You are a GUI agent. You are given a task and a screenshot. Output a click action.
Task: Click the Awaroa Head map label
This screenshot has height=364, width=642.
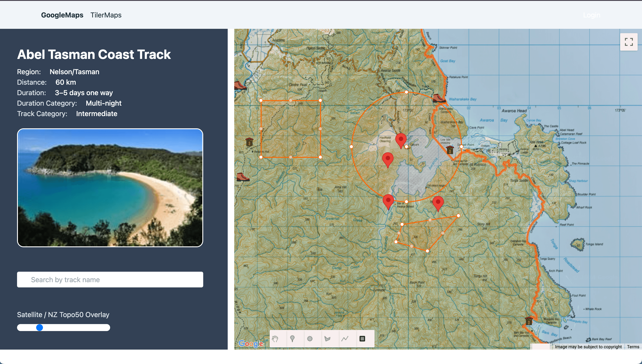(x=514, y=111)
